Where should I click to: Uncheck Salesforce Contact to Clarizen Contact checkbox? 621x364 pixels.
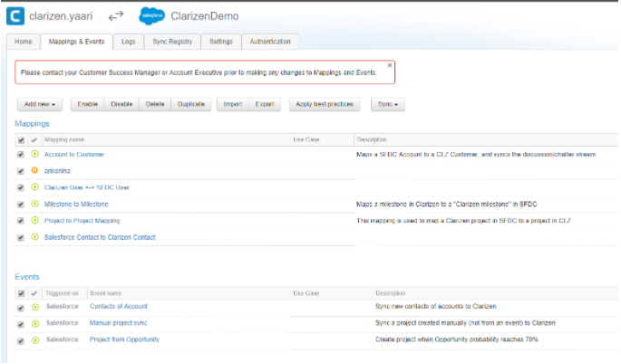21,238
